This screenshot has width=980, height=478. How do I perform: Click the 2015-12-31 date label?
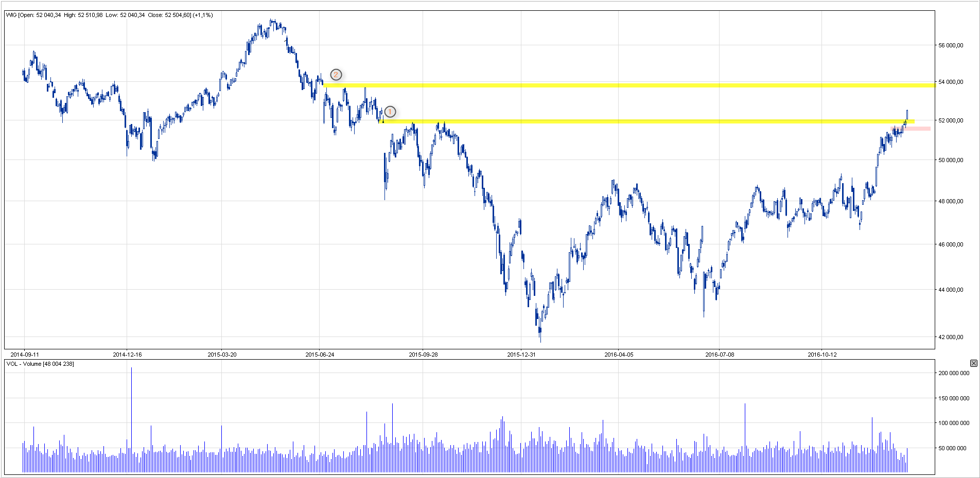click(x=521, y=355)
